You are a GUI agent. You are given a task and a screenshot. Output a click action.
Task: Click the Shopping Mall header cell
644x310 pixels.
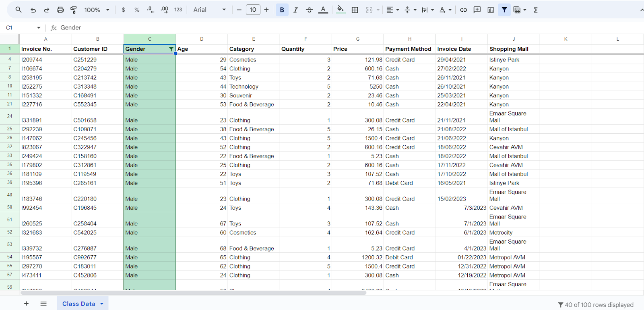click(514, 49)
